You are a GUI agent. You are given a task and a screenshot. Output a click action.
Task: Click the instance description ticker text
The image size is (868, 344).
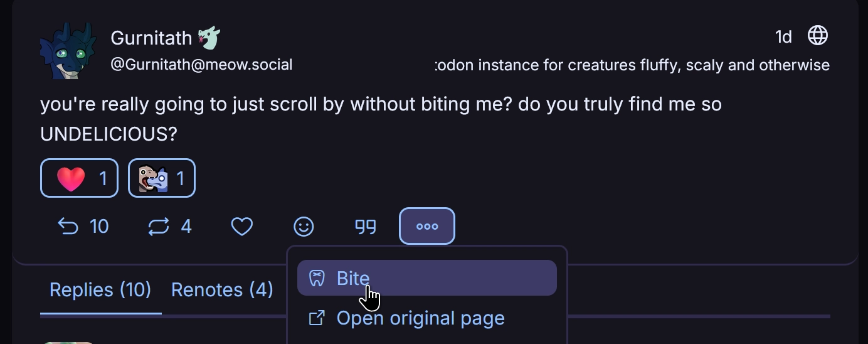point(632,65)
